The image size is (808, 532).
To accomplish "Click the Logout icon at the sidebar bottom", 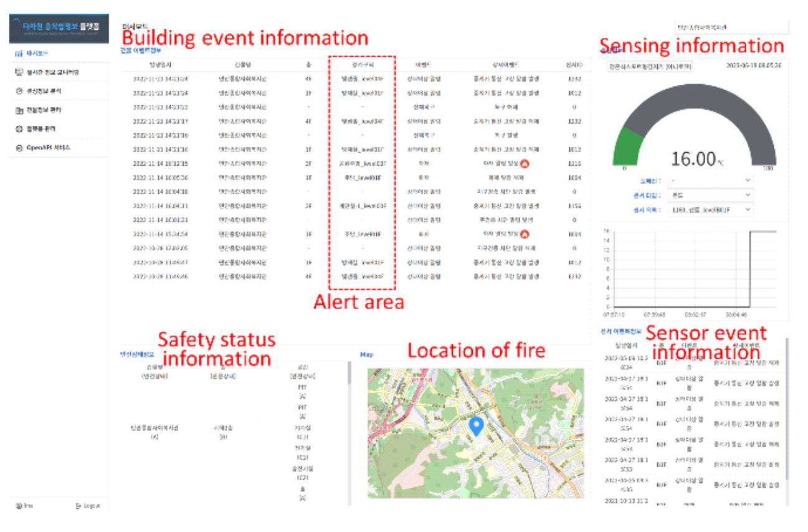I will coord(78,506).
